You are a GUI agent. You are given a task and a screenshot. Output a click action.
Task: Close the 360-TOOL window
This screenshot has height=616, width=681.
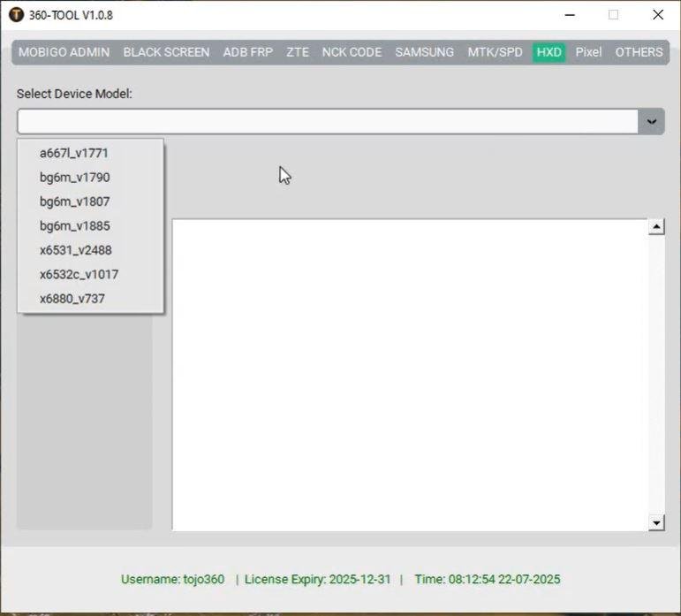658,15
